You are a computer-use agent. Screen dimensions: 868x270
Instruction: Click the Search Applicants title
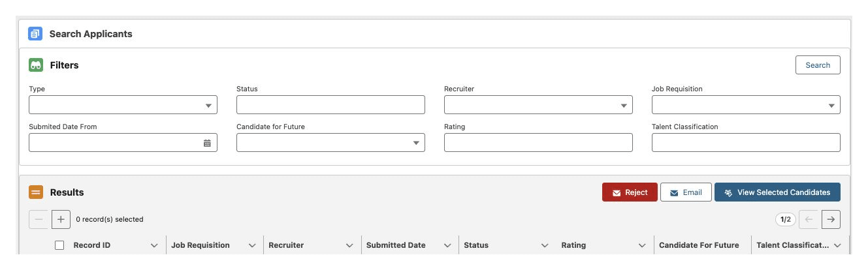[x=91, y=34]
